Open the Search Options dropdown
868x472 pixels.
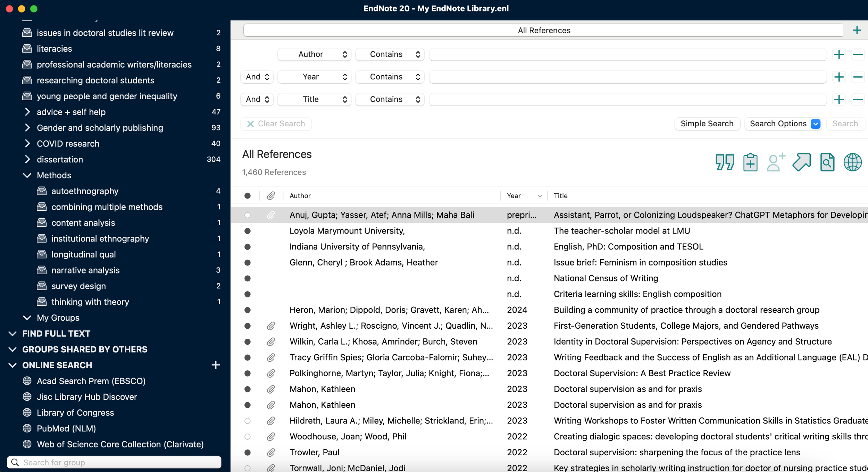pyautogui.click(x=816, y=124)
